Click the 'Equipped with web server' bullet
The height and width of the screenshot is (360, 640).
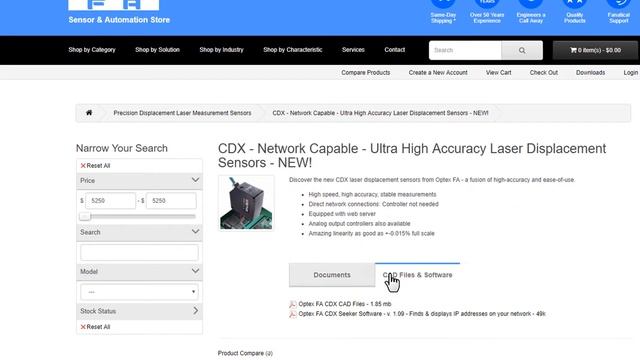click(x=342, y=214)
